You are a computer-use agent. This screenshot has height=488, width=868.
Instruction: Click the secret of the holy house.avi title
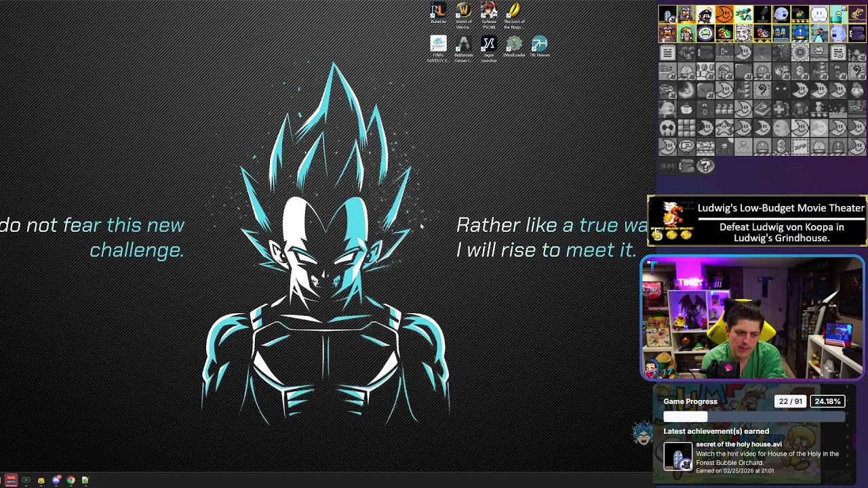coord(738,445)
